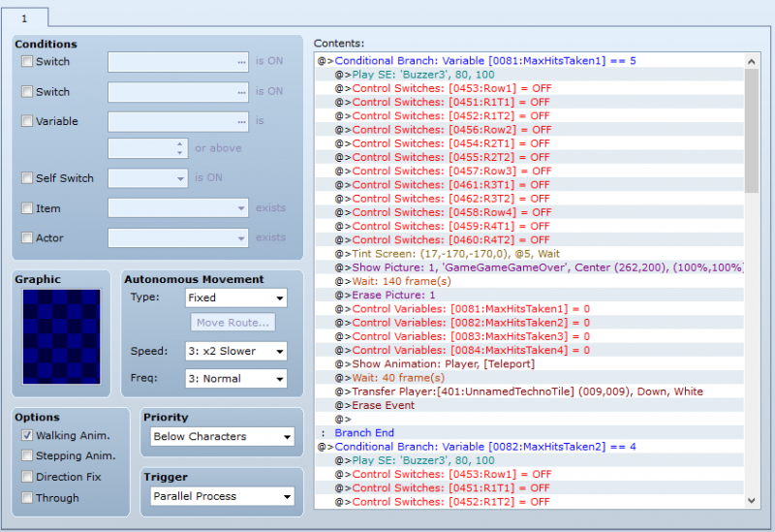Select Control Switches [0459:R4T1] = OFF
Screen dimensions: 775x532
coord(530,226)
